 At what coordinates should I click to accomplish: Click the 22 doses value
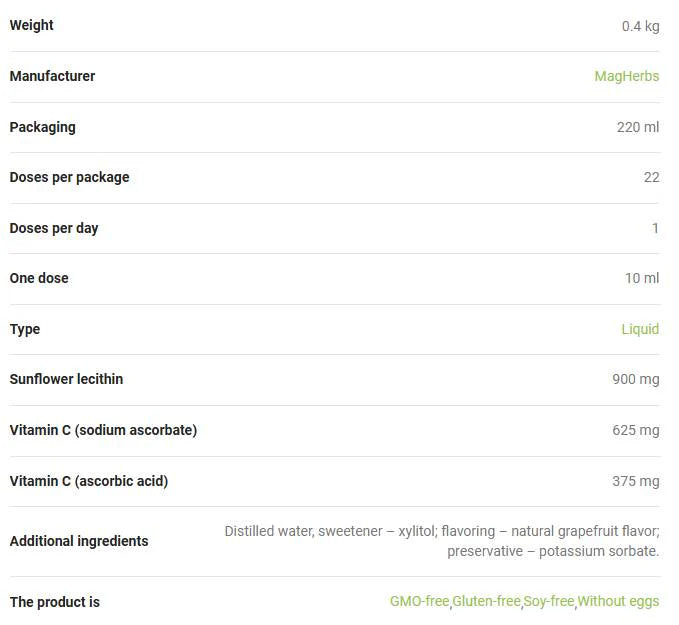point(651,177)
